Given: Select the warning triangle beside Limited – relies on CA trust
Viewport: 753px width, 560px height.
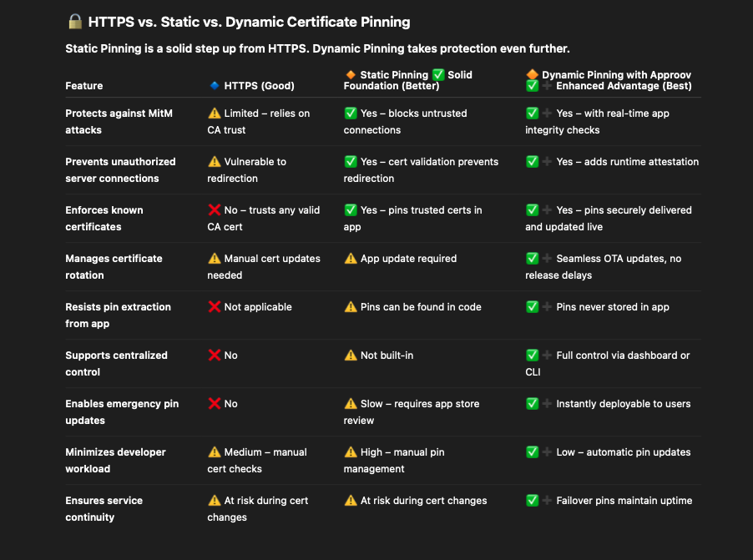Looking at the screenshot, I should (215, 113).
